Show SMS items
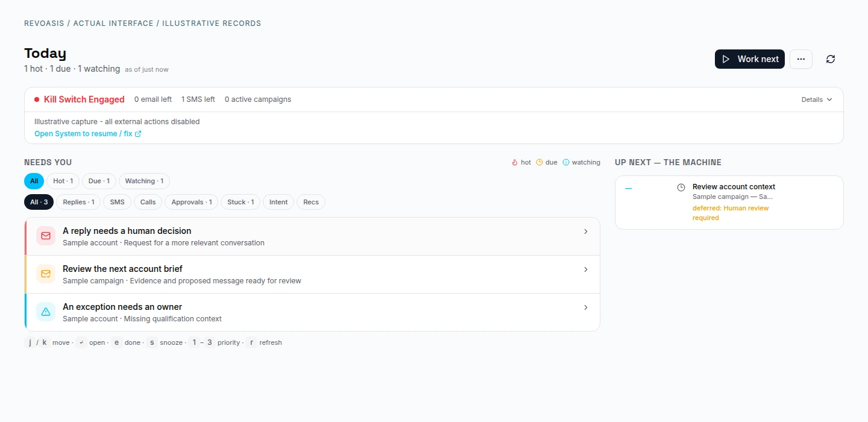 118,202
